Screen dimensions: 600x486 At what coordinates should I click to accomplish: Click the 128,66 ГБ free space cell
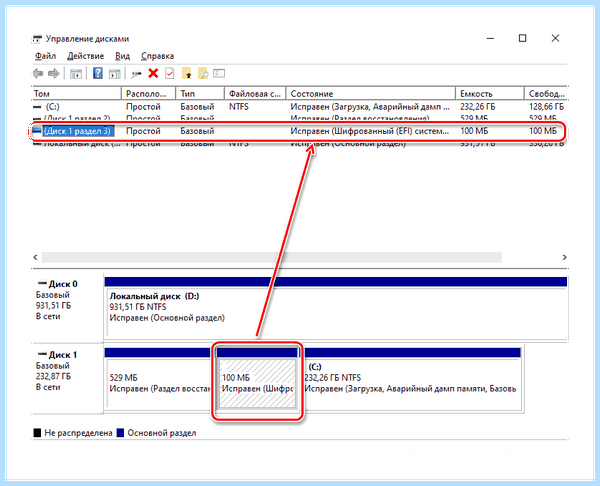tap(546, 106)
